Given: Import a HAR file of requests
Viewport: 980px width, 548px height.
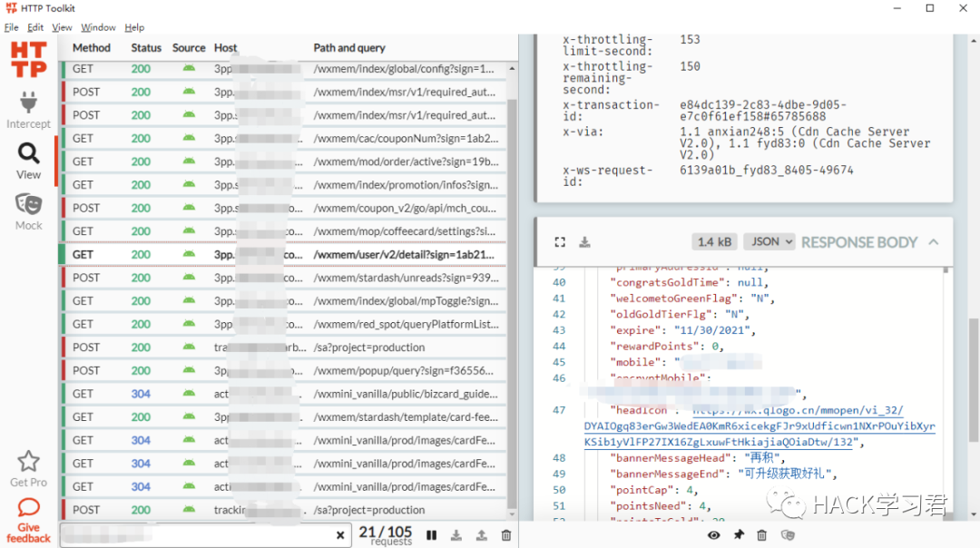Looking at the screenshot, I should 481,535.
